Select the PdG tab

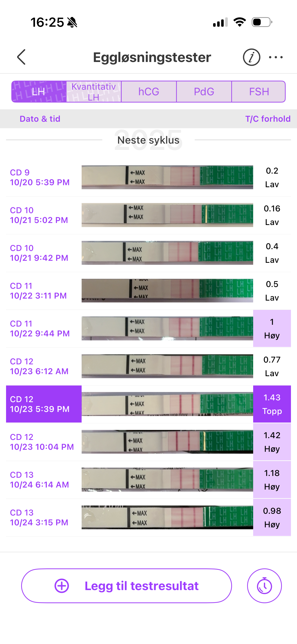click(204, 91)
